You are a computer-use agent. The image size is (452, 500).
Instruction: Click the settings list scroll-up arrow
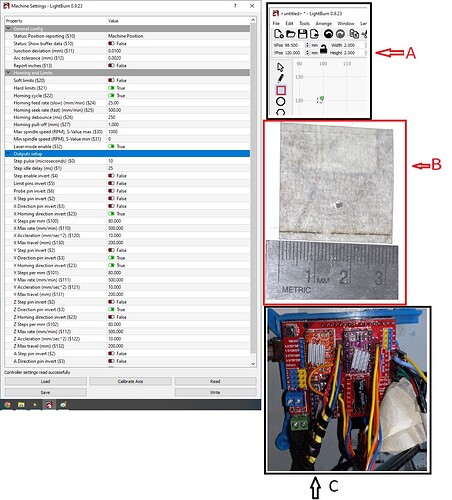(253, 20)
